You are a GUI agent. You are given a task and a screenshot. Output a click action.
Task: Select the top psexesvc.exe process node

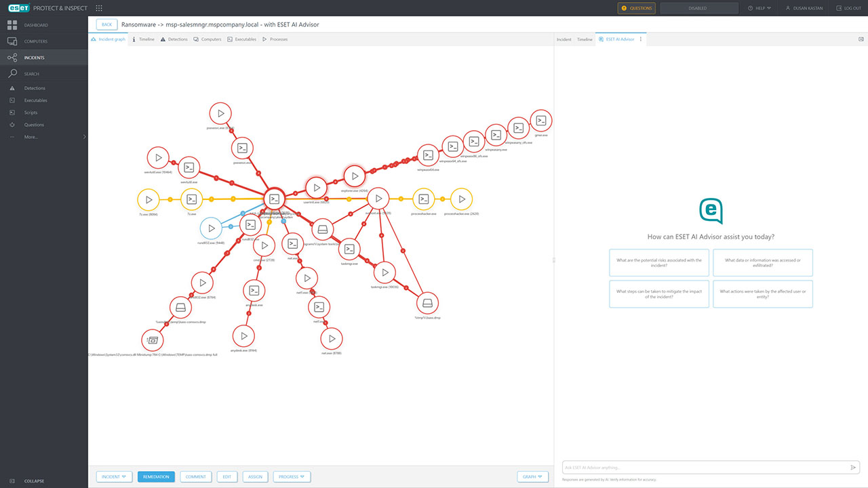click(x=220, y=113)
